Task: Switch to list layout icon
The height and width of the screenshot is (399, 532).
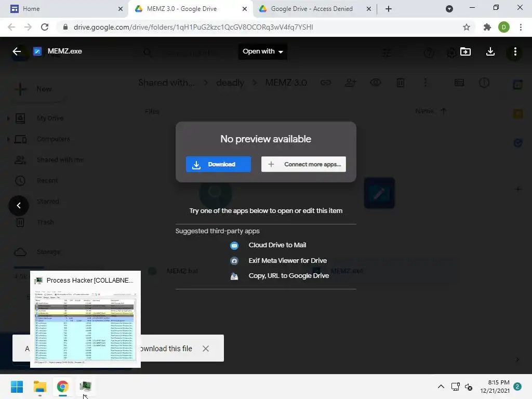Action: coord(459,83)
